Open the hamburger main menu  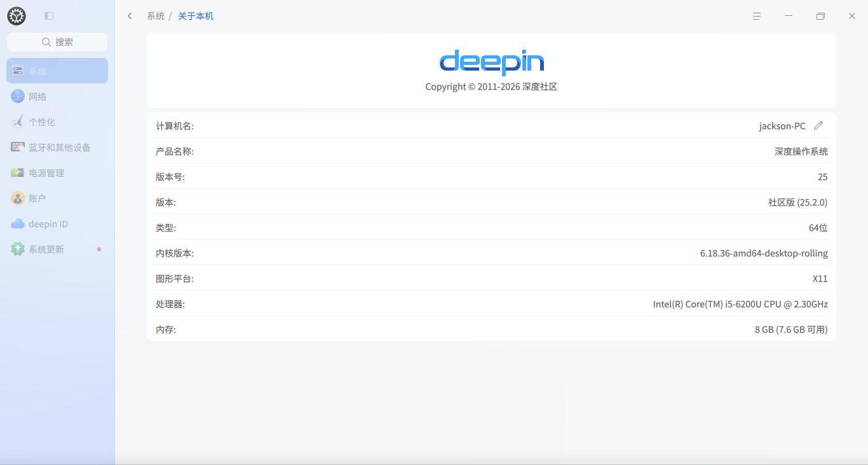point(757,16)
